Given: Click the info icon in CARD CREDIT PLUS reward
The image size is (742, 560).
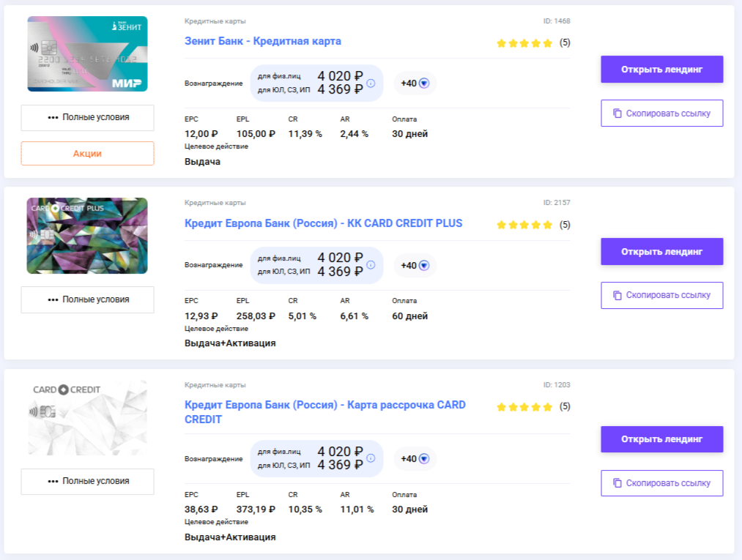Looking at the screenshot, I should pos(371,265).
